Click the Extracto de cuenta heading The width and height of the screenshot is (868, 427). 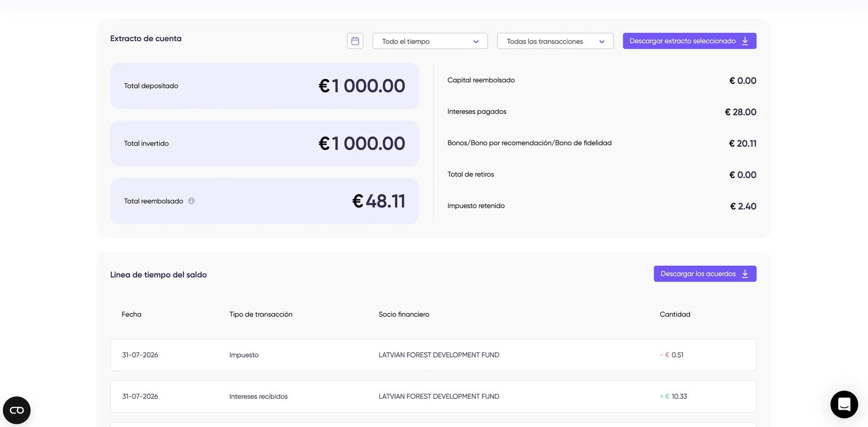(x=146, y=38)
